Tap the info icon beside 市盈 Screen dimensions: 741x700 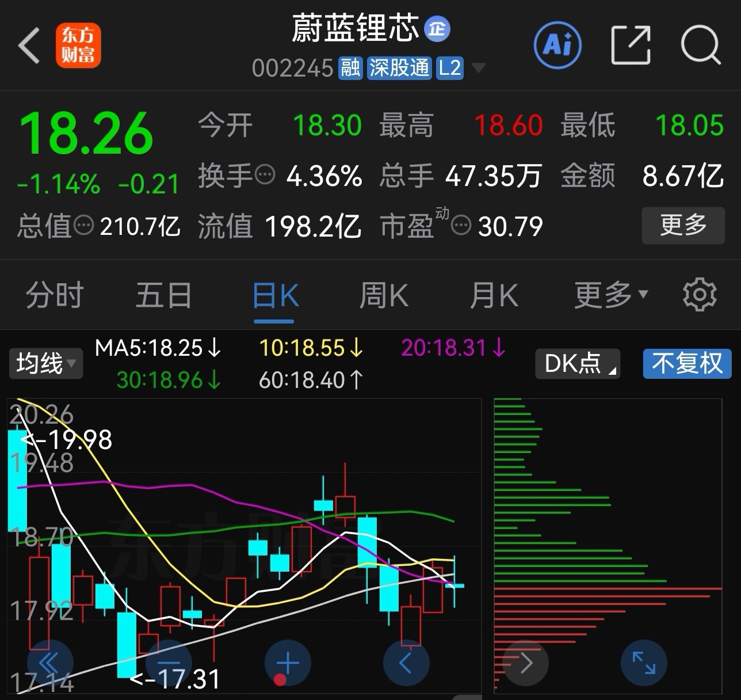(461, 226)
